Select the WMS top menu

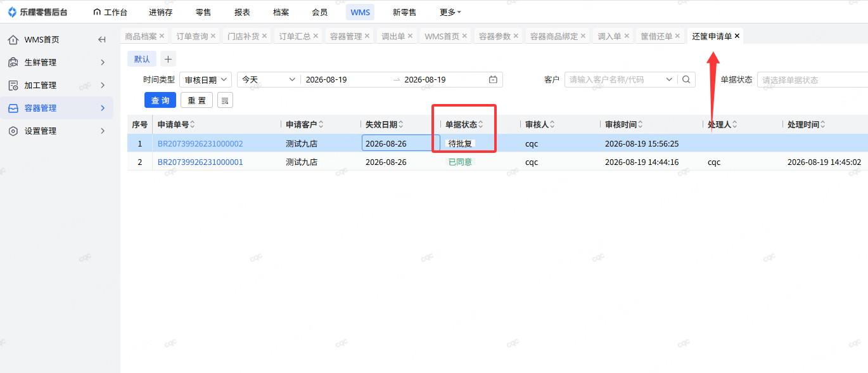(361, 12)
